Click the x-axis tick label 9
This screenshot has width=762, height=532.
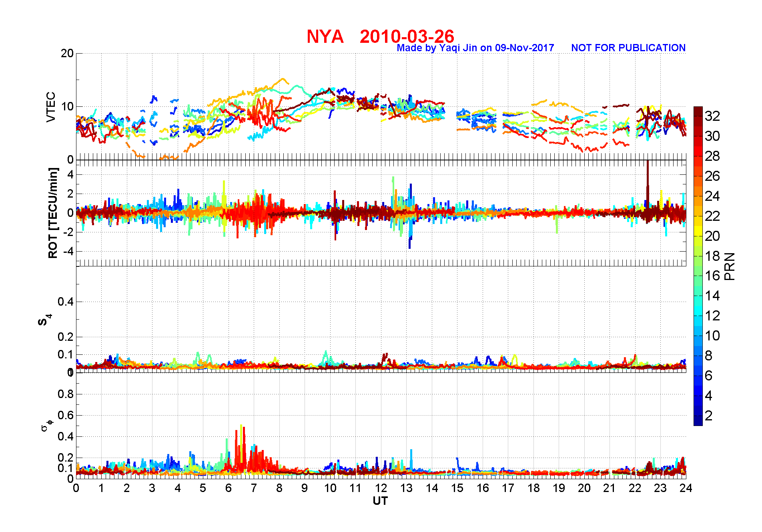[305, 488]
